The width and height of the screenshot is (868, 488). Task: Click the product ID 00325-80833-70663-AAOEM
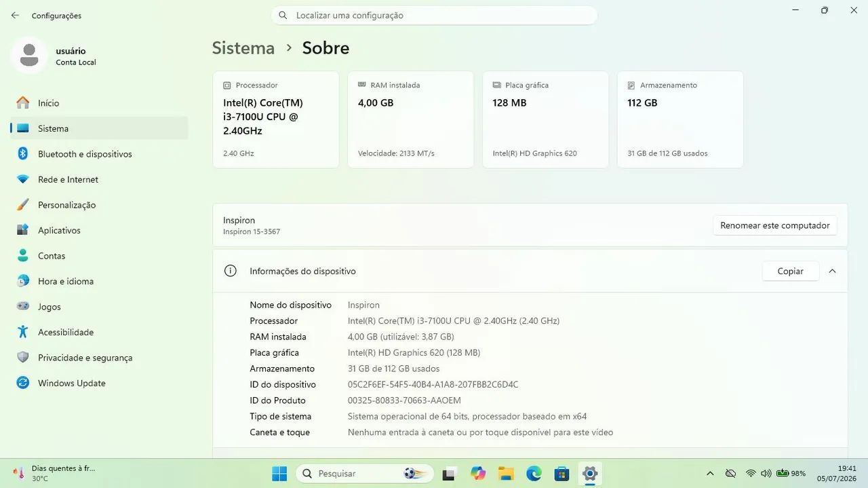click(404, 400)
